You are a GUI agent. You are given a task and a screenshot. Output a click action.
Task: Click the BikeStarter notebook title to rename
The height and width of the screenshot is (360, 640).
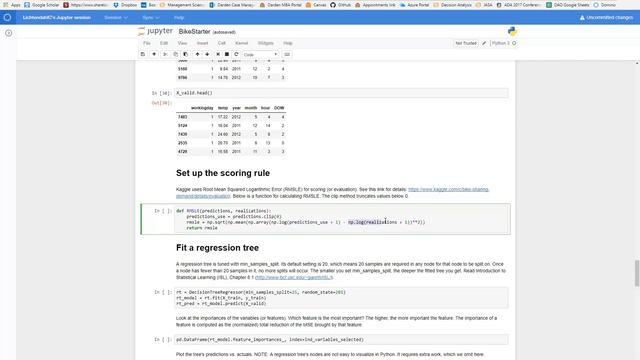coord(194,31)
